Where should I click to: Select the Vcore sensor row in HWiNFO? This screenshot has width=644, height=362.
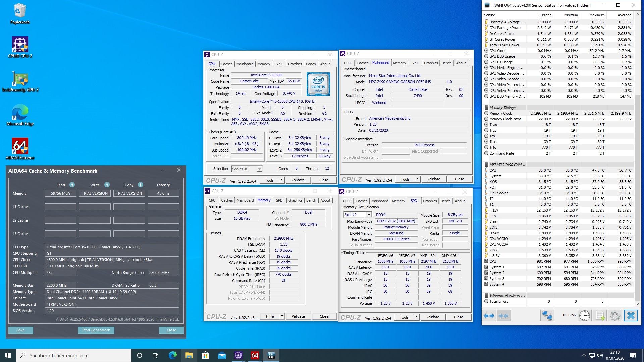point(558,222)
